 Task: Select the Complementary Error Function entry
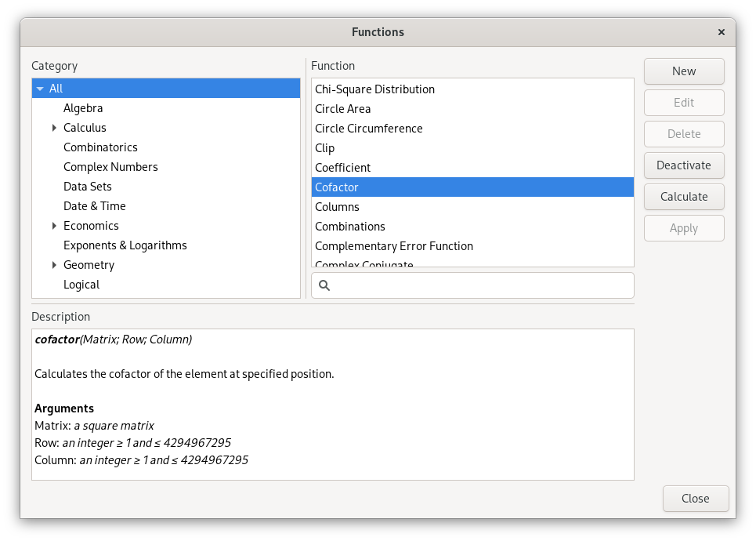coord(394,245)
